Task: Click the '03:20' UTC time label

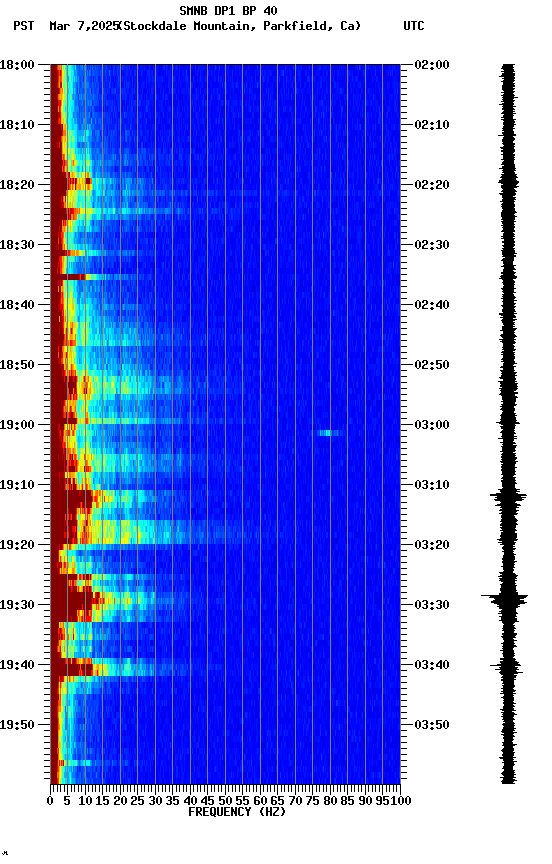Action: click(432, 545)
